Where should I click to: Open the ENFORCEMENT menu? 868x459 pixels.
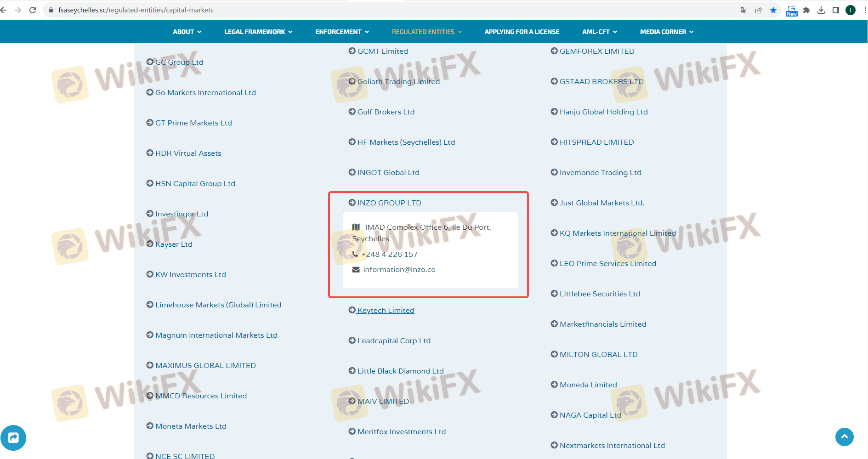click(x=342, y=32)
